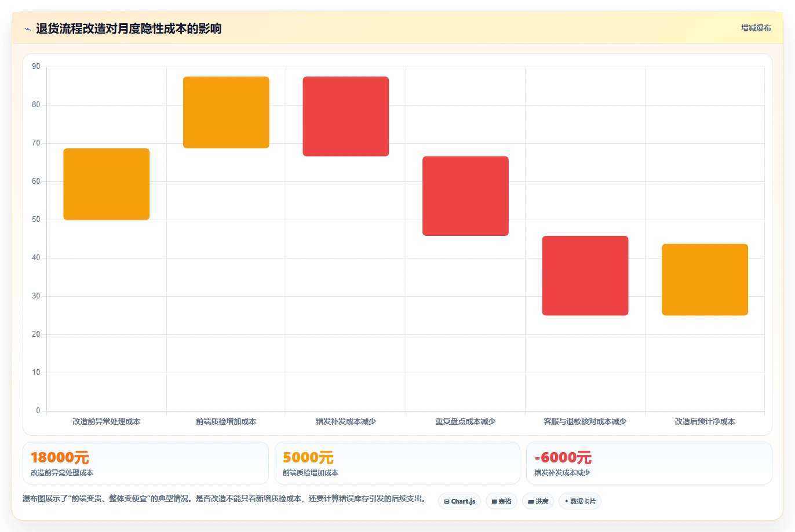Click the 改造前异常处理成本 orange bar
Screen dimensions: 795x532
click(107, 184)
